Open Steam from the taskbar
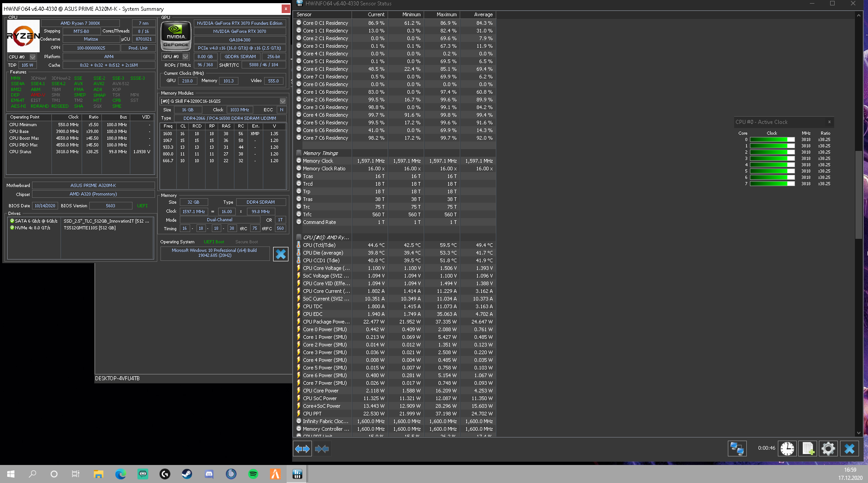The height and width of the screenshot is (483, 868). coord(187,474)
